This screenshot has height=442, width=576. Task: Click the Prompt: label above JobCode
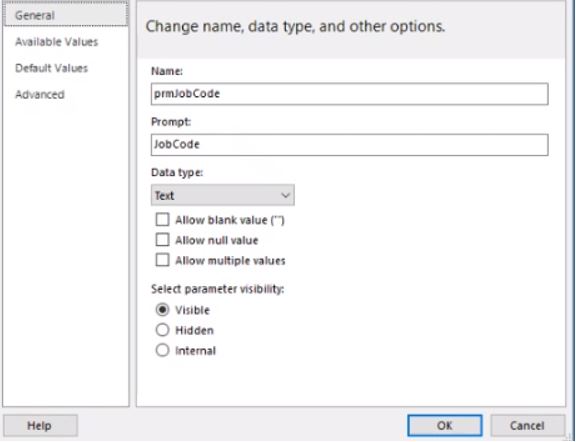[x=171, y=122]
